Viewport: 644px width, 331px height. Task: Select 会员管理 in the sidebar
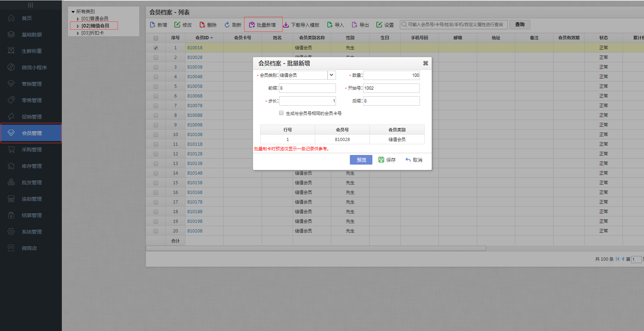point(31,133)
